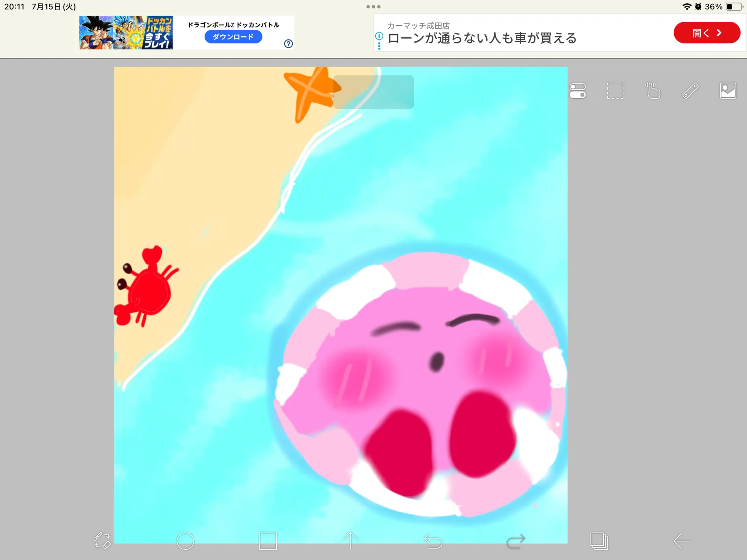This screenshot has width=747, height=560.
Task: Tap the Wi-Fi icon in status bar
Action: click(x=686, y=7)
